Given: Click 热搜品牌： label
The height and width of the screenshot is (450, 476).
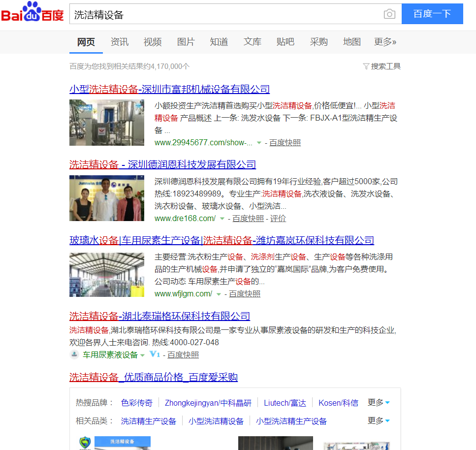Looking at the screenshot, I should click(x=95, y=403).
